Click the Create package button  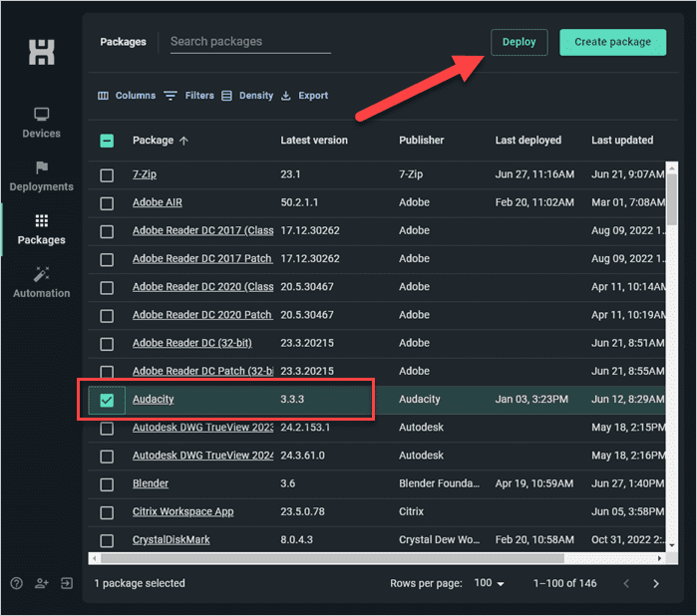pyautogui.click(x=612, y=42)
